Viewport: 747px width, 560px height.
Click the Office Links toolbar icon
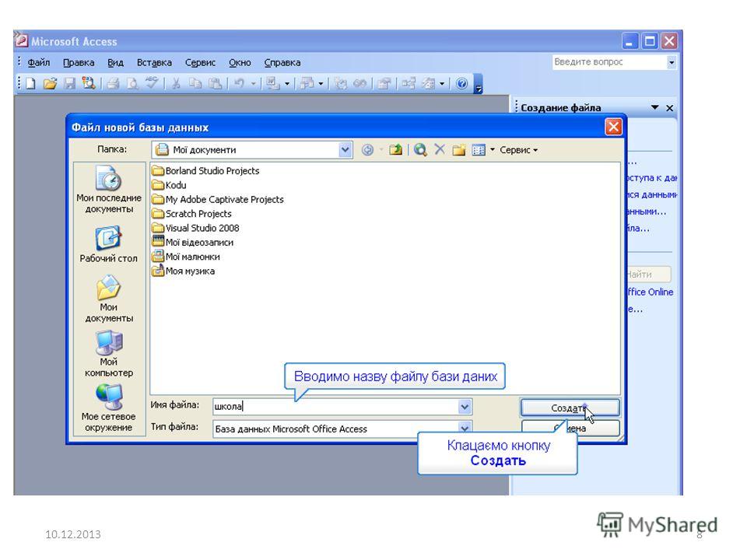pyautogui.click(x=272, y=84)
